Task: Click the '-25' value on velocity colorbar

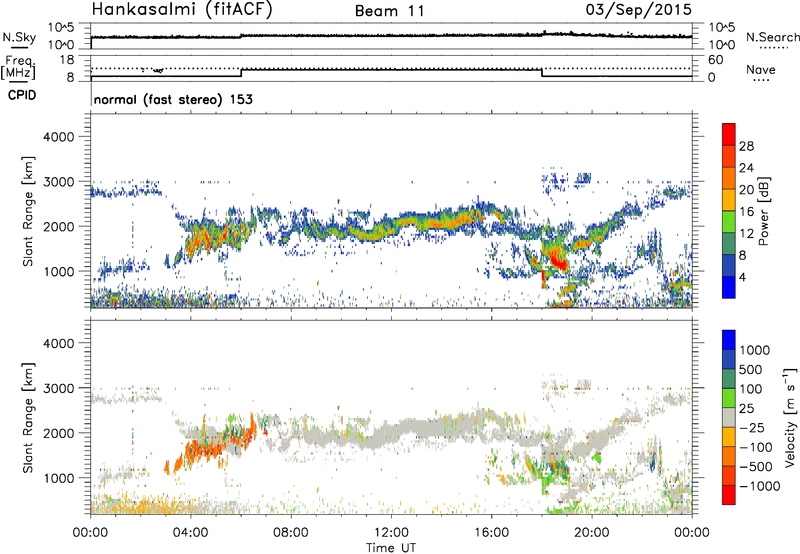Action: (x=751, y=428)
